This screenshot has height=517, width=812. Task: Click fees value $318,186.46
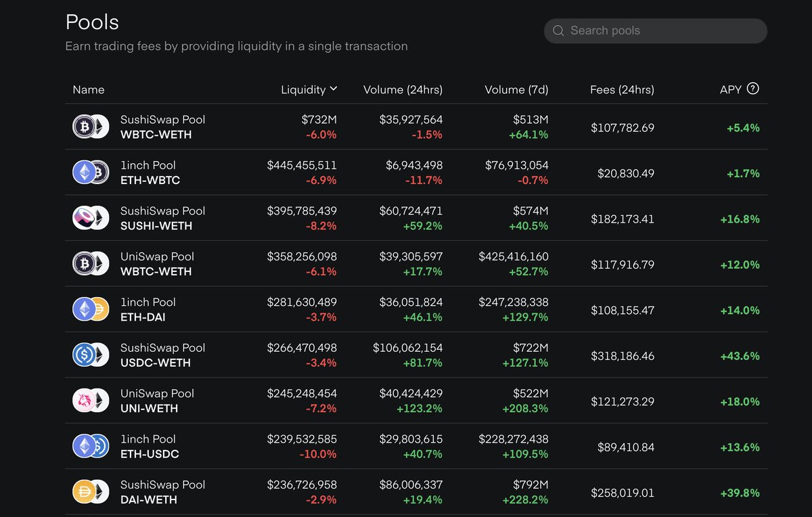[x=623, y=356]
